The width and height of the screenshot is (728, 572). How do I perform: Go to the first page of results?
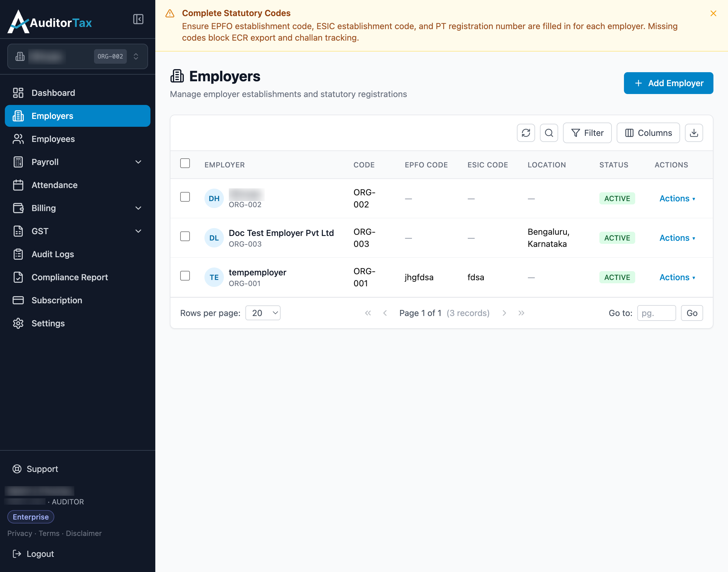point(368,313)
